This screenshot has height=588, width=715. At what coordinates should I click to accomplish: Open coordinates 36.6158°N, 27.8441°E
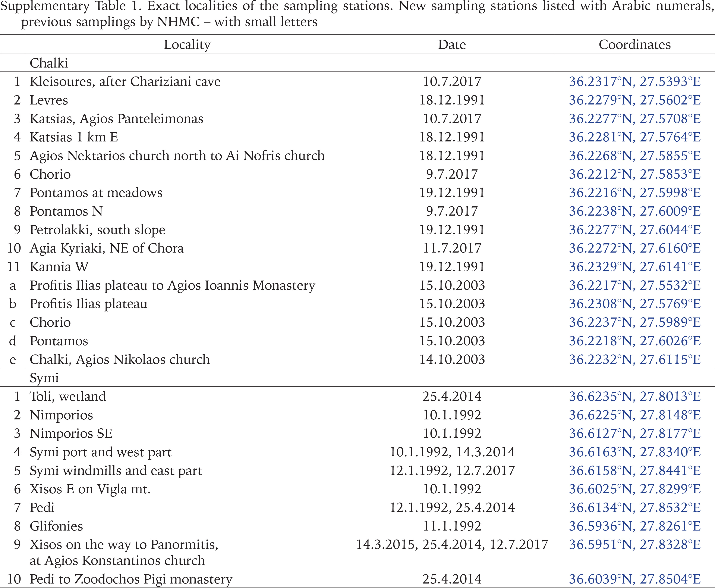tap(635, 471)
